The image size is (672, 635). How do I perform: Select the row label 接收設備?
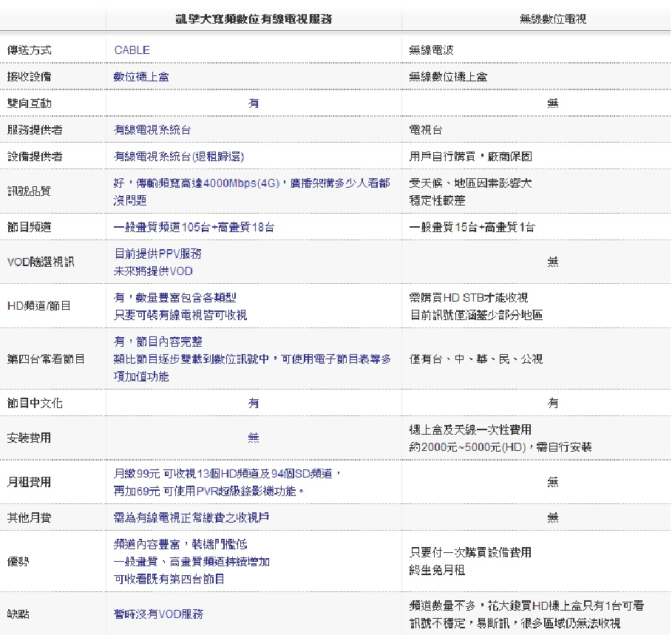[29, 77]
